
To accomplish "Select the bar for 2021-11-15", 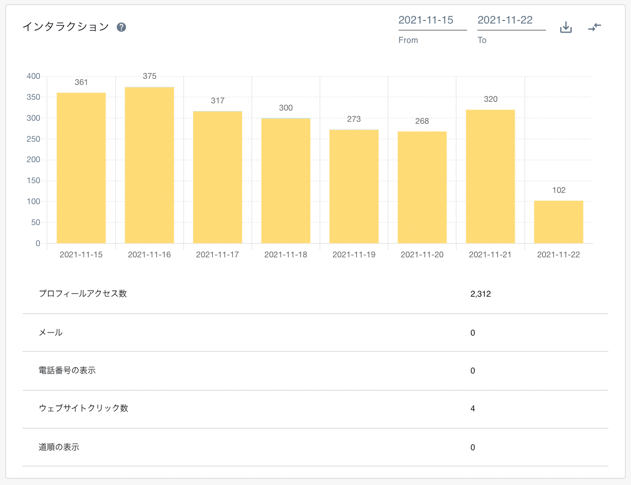I will (x=81, y=168).
